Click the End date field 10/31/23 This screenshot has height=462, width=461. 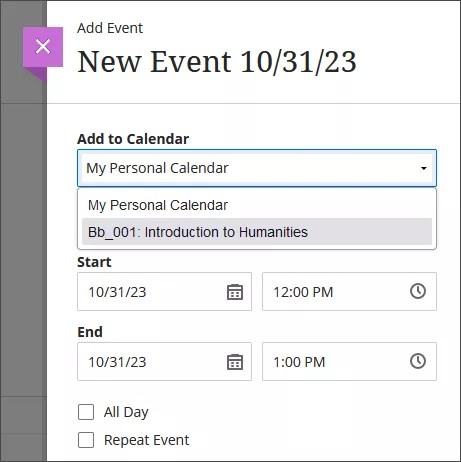point(164,362)
